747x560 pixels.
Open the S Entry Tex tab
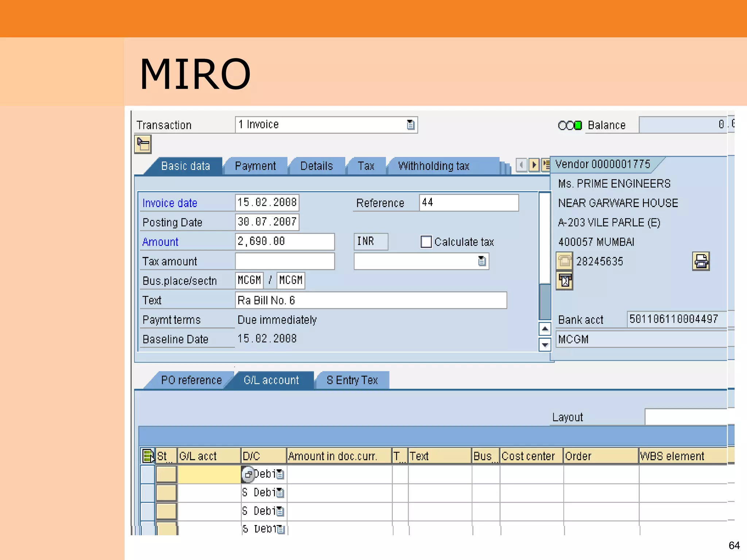pos(352,380)
